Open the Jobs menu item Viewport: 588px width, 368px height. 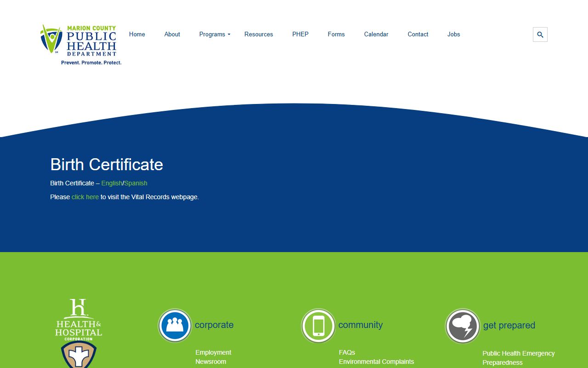click(454, 34)
